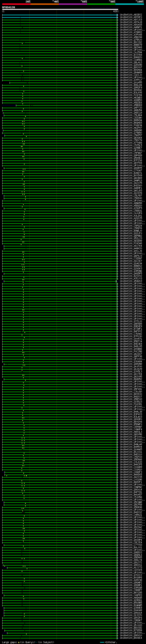Viewport: 146px width, 644px height.
Task: Select the UniRef100_A7TKR8 entry
Action: [x=131, y=143]
